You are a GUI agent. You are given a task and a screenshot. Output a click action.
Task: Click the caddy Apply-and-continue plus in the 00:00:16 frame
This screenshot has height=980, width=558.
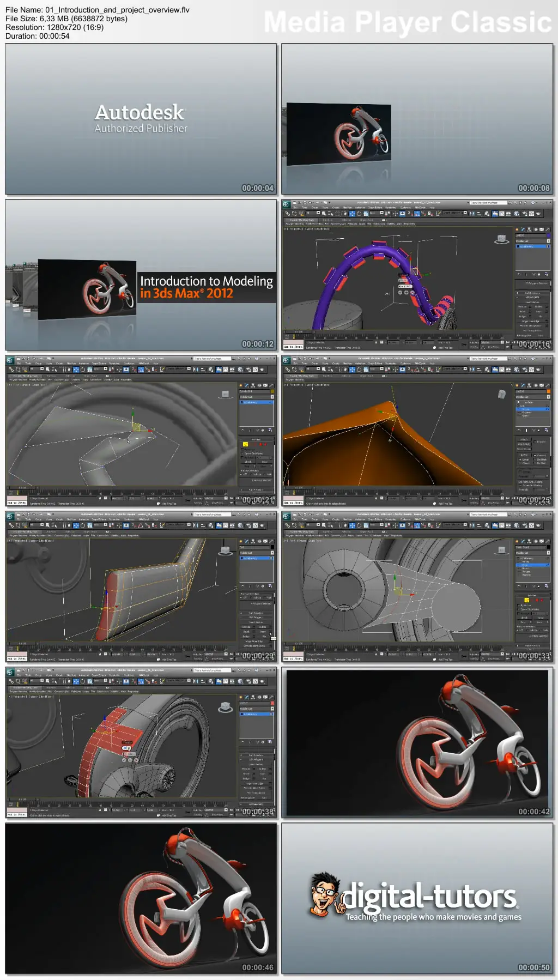pos(407,293)
